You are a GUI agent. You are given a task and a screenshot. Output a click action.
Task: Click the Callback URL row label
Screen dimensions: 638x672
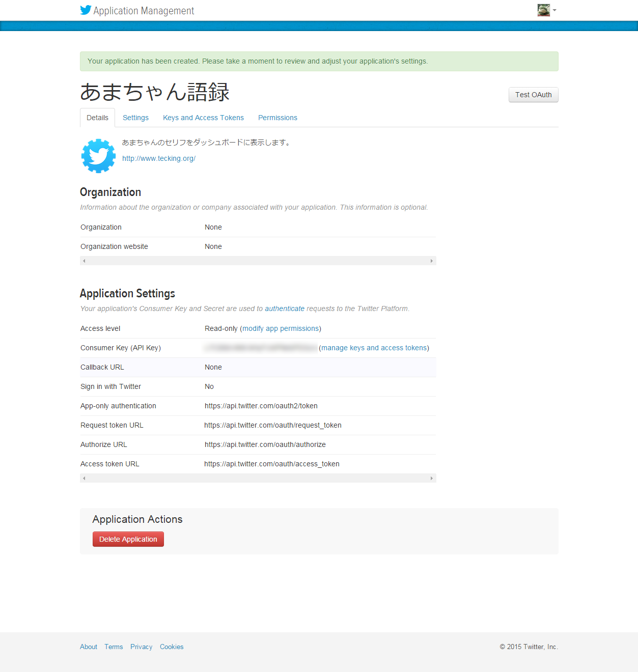pos(102,367)
